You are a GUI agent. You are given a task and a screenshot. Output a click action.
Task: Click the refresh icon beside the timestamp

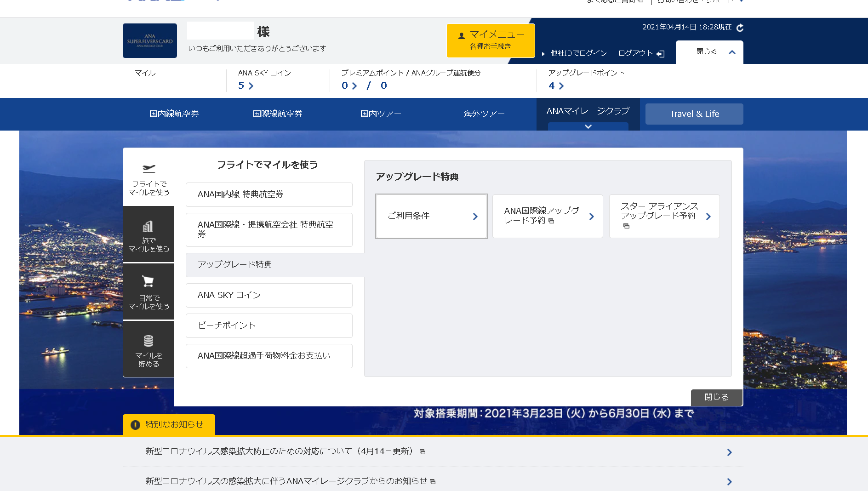[740, 28]
